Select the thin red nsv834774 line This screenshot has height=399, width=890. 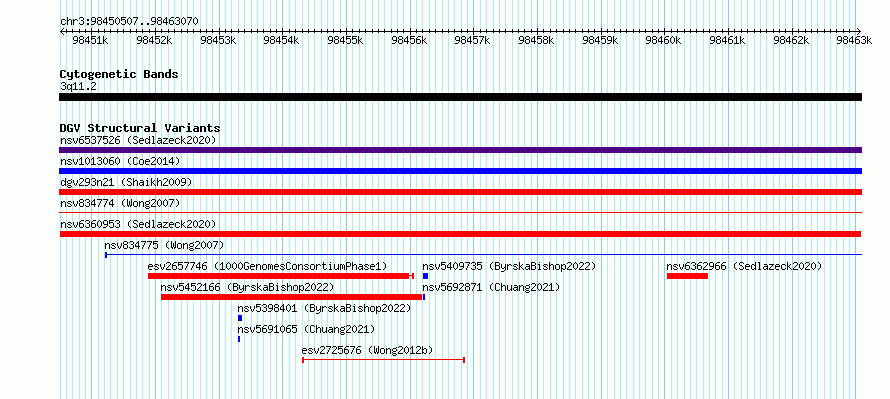460,212
